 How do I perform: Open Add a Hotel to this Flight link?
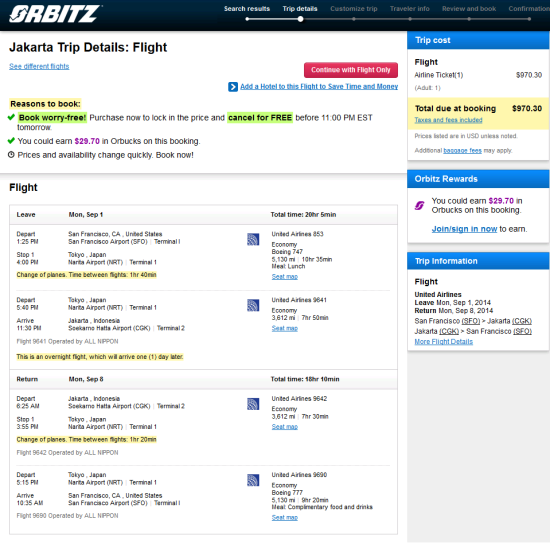point(319,87)
